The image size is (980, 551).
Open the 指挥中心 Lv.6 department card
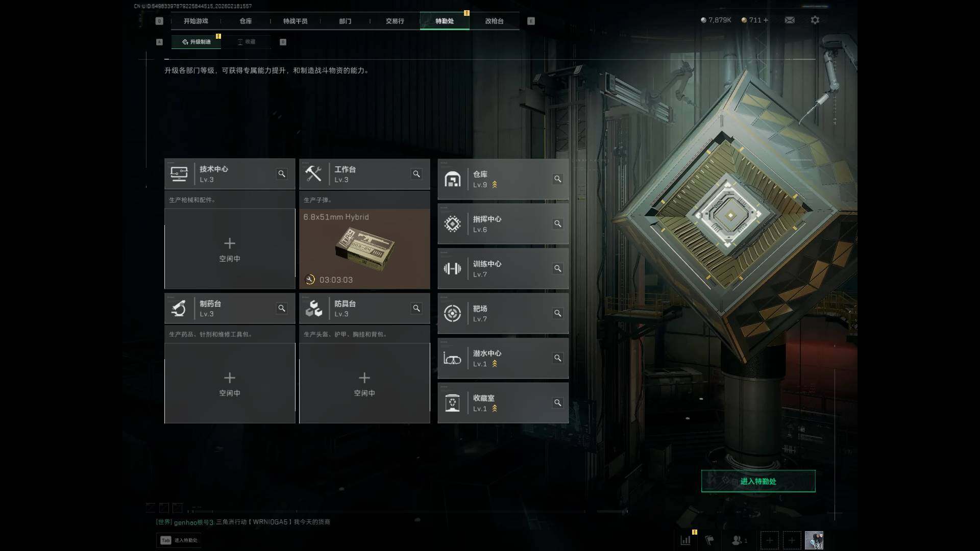(x=503, y=224)
